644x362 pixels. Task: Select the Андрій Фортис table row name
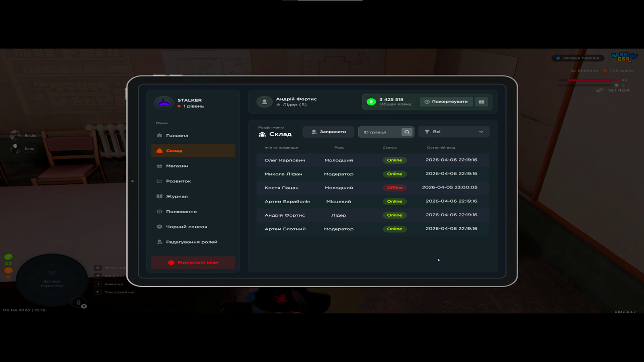[x=285, y=215]
